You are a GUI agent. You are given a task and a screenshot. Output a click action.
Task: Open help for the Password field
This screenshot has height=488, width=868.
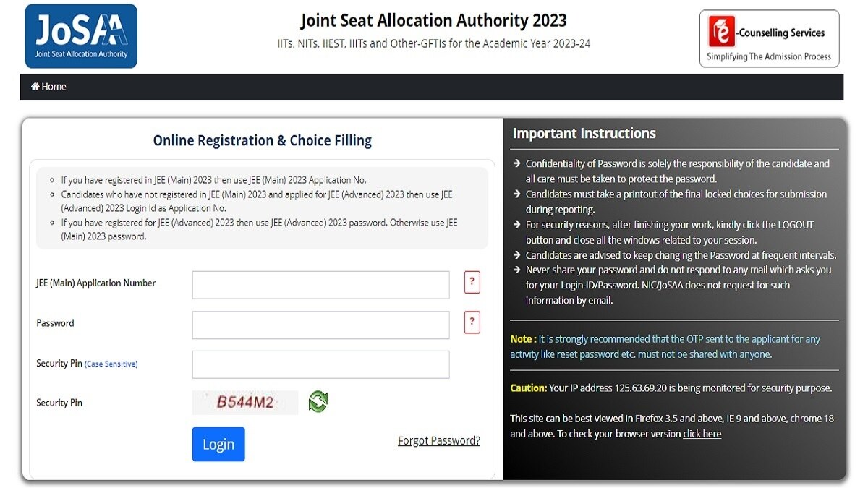472,322
